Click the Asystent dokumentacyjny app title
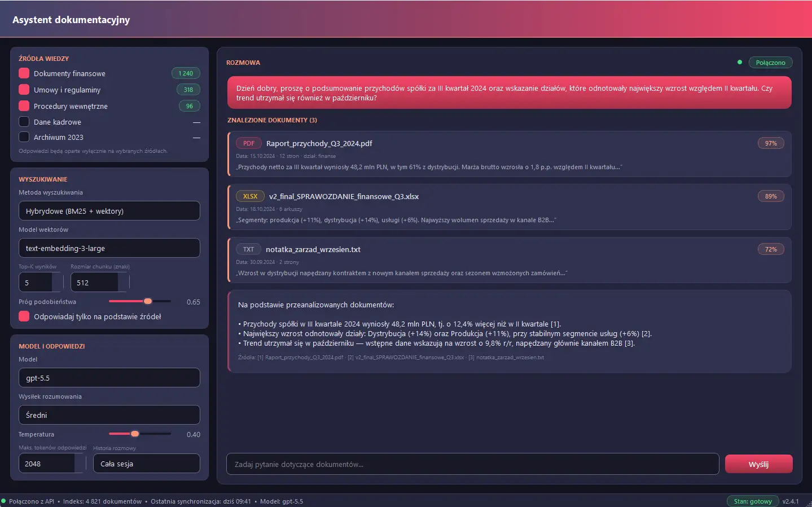Screen dimensions: 812x507 tap(71, 20)
